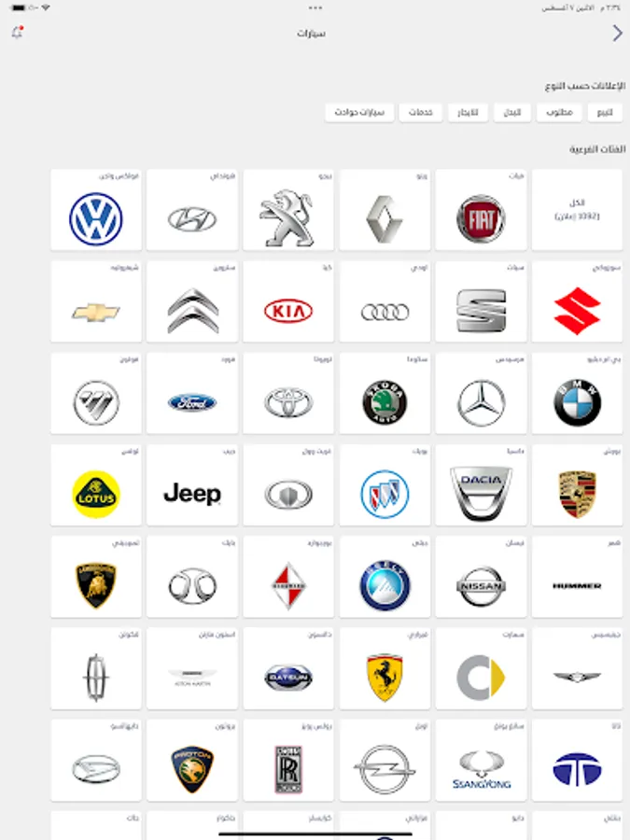The image size is (630, 840).
Task: Open the Mercedes star logo
Action: 481,403
